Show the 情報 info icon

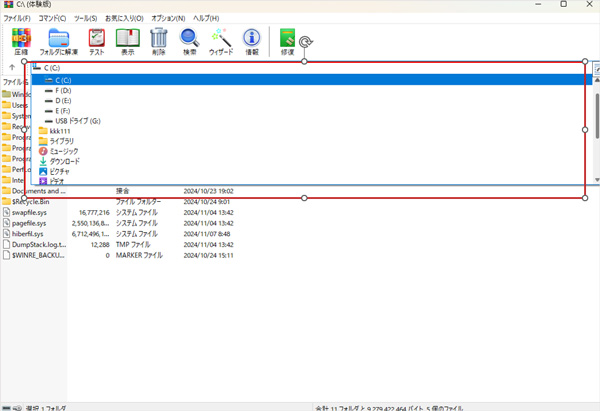point(252,41)
